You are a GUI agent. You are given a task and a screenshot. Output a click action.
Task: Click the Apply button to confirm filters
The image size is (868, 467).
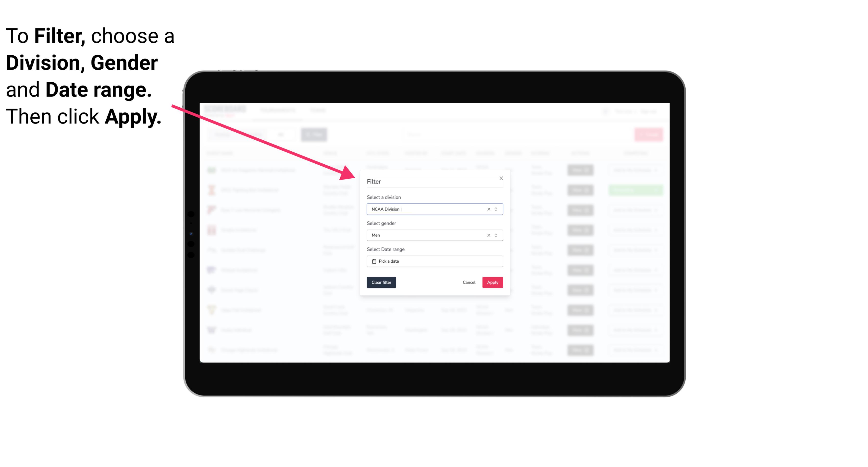coord(492,283)
